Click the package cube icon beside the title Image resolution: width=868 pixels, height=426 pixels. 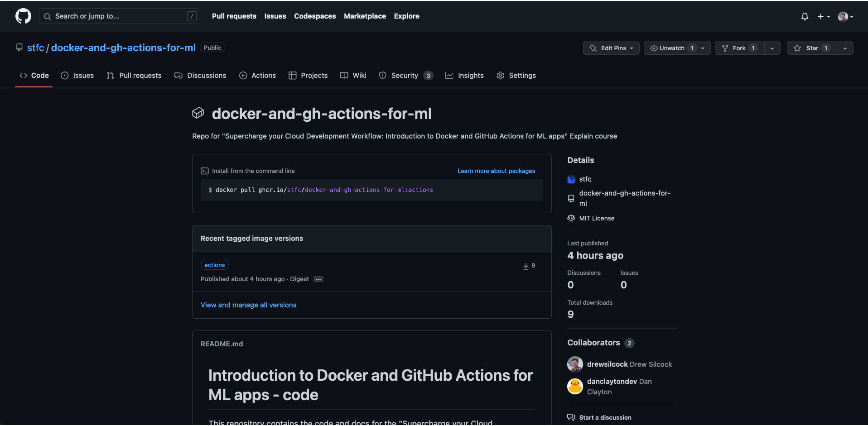pyautogui.click(x=198, y=113)
